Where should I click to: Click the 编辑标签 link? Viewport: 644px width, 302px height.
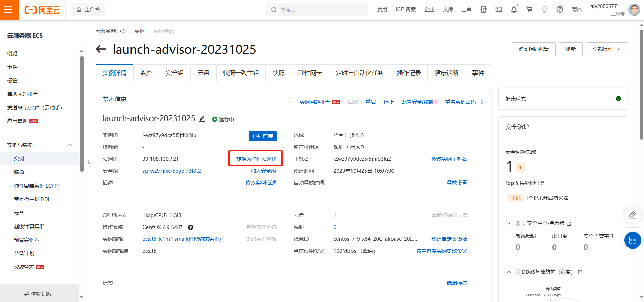tap(457, 283)
